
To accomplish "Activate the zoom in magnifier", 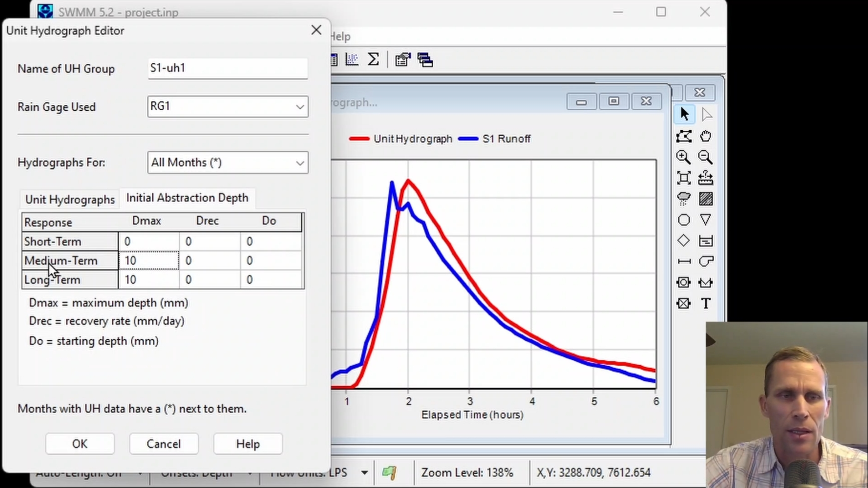I will (684, 157).
